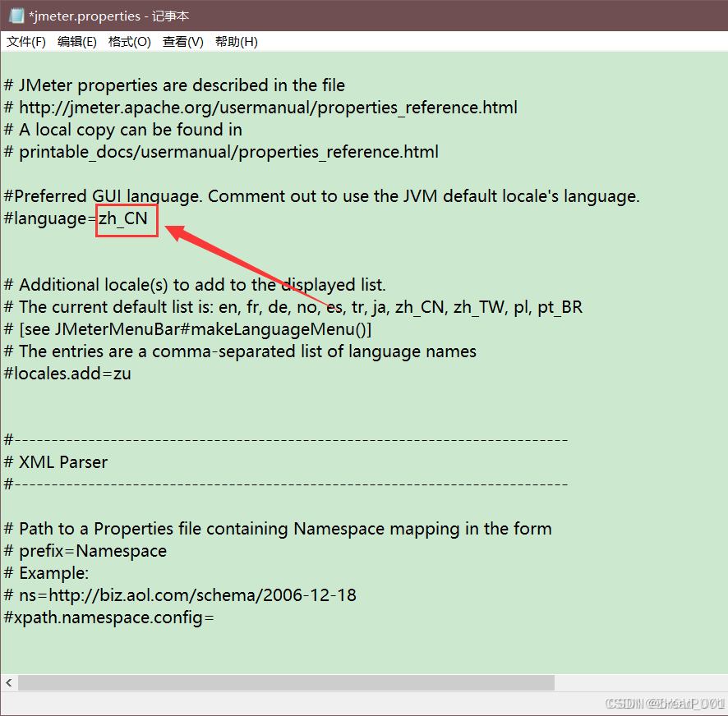Image resolution: width=728 pixels, height=716 pixels.
Task: Click the empty scrollbar track on the right
Action: coord(641,682)
